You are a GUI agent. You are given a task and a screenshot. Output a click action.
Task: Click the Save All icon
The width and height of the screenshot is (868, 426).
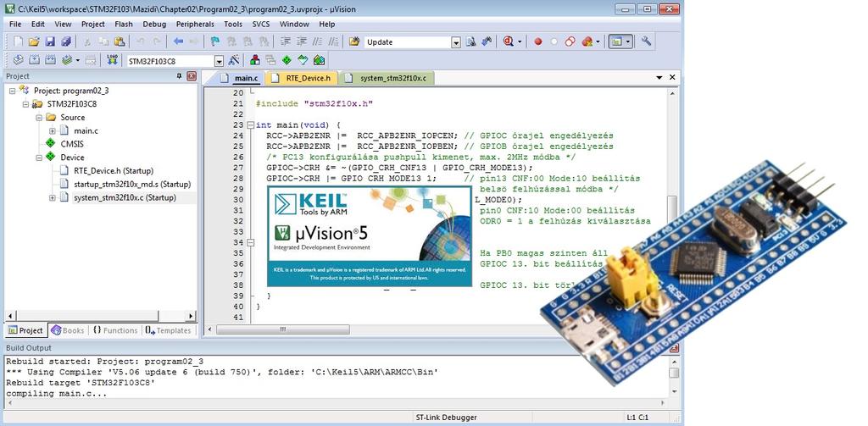point(66,42)
